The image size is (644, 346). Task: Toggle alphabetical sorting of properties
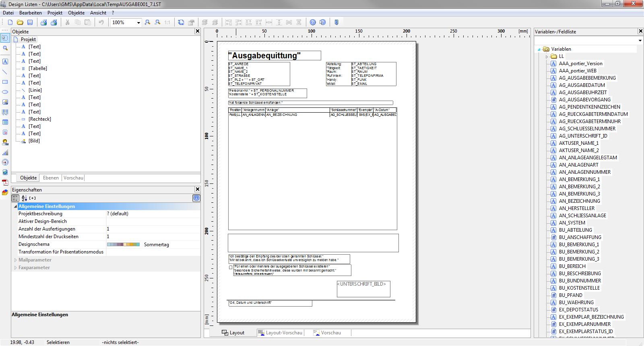pos(24,198)
